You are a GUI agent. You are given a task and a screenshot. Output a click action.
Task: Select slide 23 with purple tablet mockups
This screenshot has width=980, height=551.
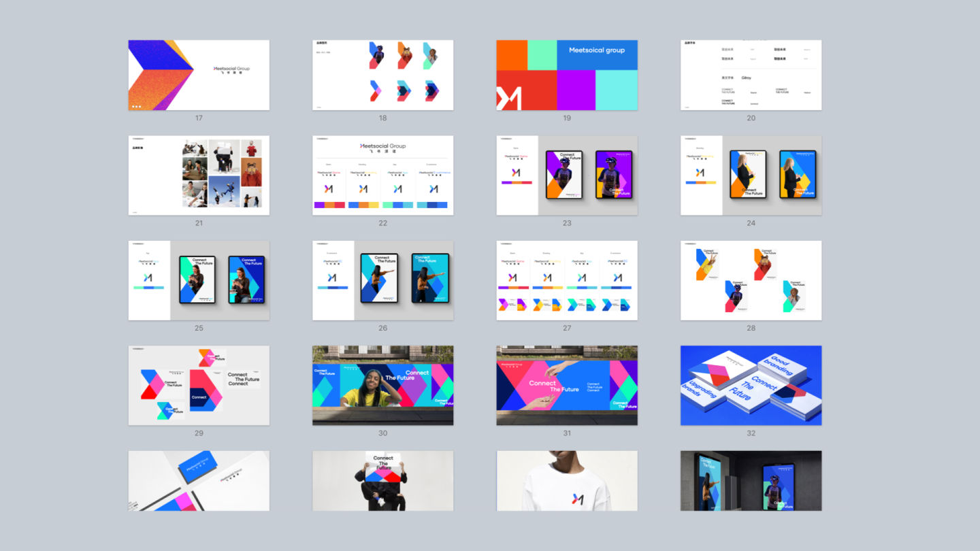coord(567,175)
